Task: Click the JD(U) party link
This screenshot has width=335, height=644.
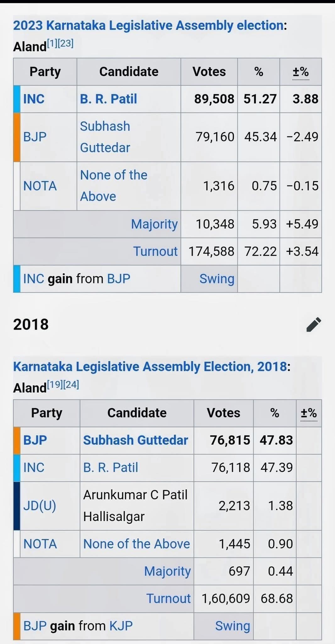Action: [x=40, y=506]
